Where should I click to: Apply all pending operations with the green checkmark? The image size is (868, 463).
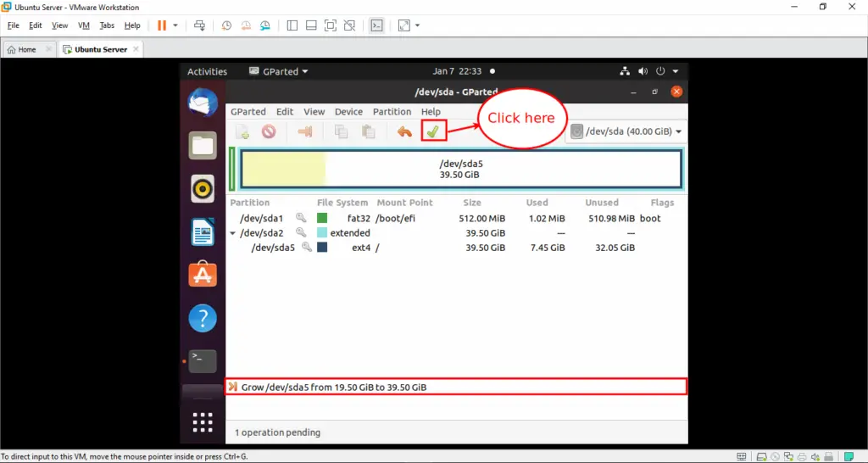433,131
